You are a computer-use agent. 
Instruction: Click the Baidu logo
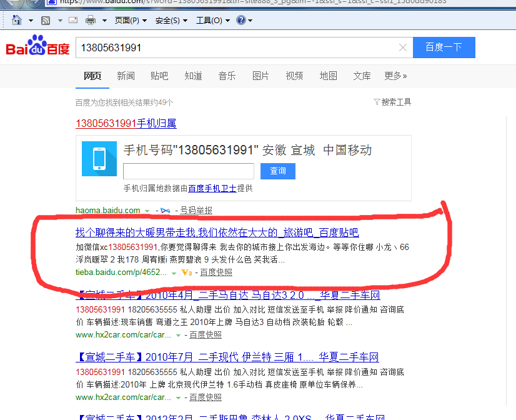click(x=37, y=45)
